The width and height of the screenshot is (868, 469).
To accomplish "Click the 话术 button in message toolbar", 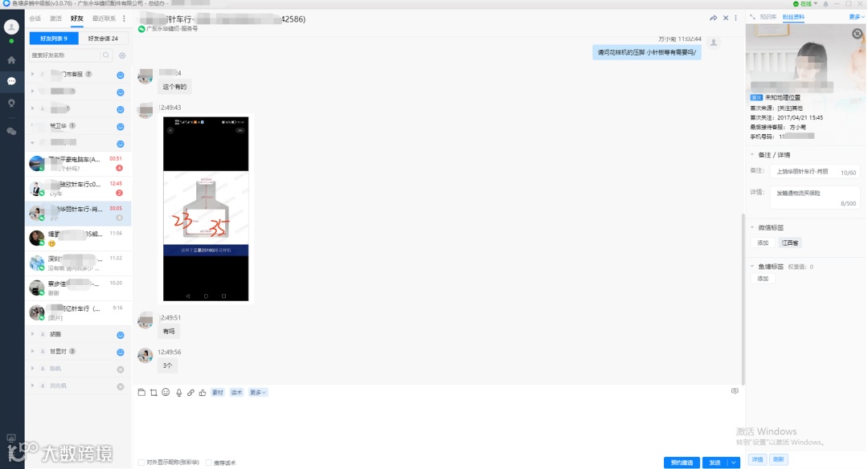I will [237, 392].
